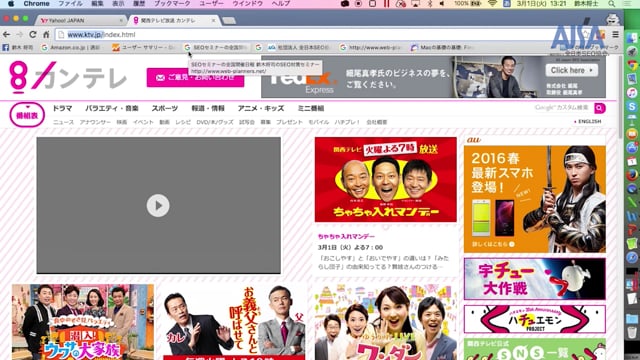Viewport: 640px width, 360px height.
Task: Reload the page with Chrome's refresh icon
Action: 33,35
